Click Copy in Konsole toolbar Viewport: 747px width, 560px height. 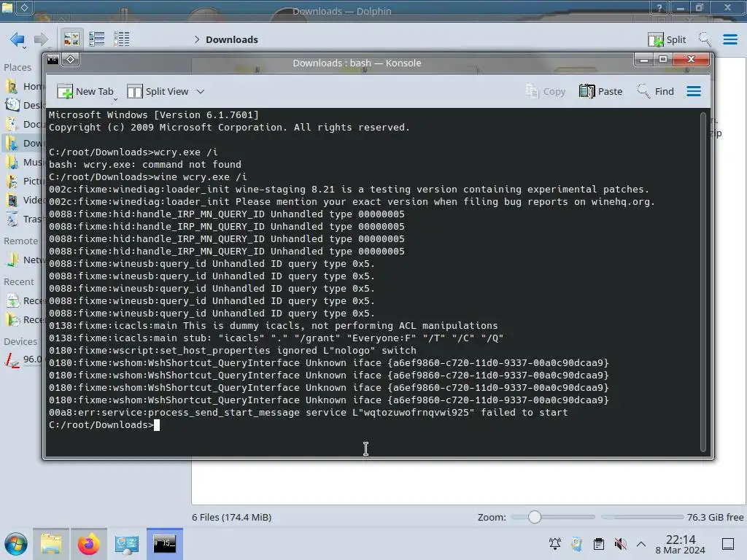[x=545, y=91]
